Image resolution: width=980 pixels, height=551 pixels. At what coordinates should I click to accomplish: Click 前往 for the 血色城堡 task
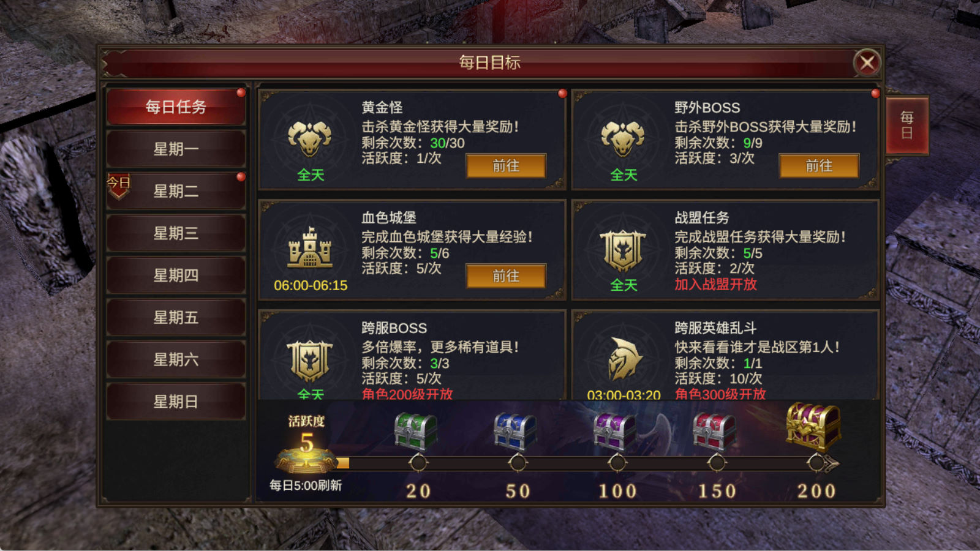[x=506, y=276]
